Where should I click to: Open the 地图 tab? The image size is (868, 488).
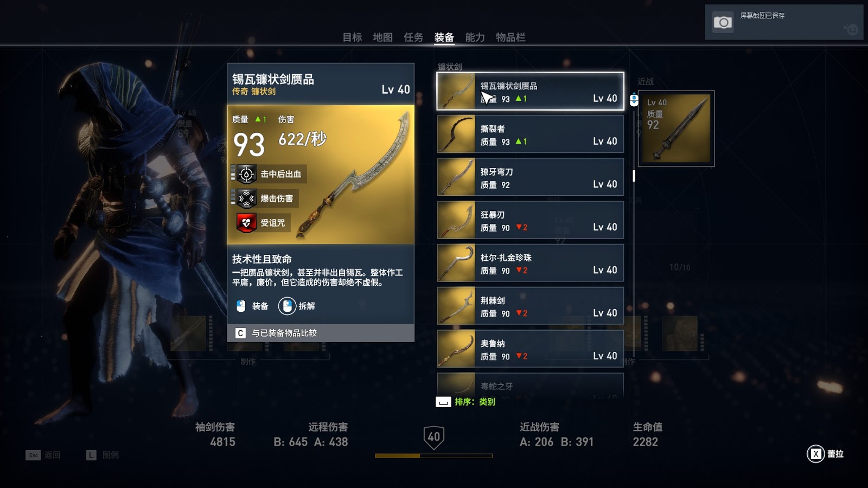[x=382, y=37]
